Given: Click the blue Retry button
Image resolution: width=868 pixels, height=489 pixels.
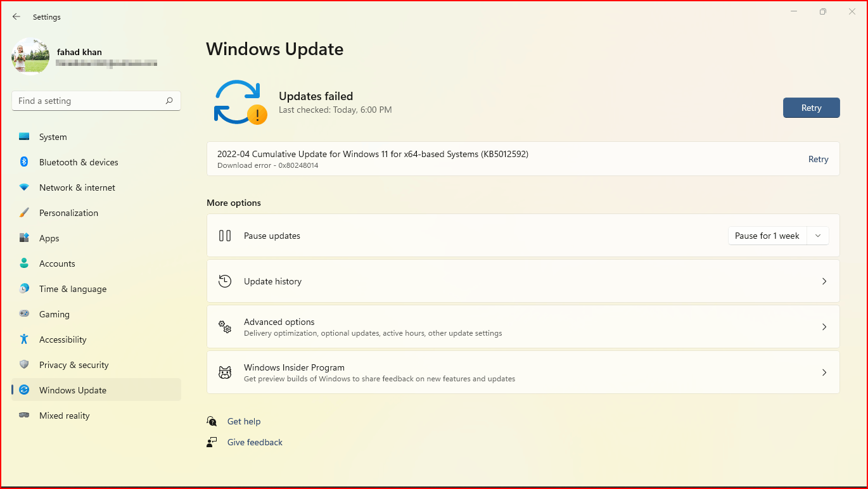Looking at the screenshot, I should [x=811, y=108].
